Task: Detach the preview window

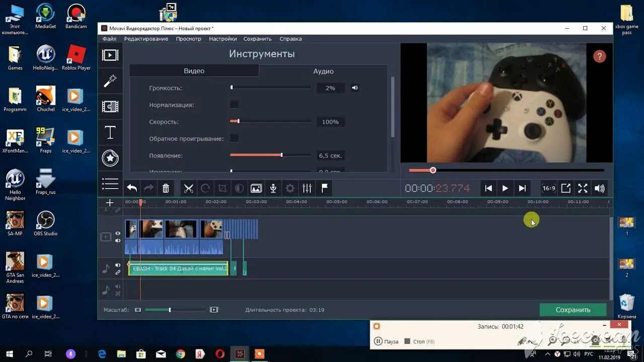Action: (566, 188)
